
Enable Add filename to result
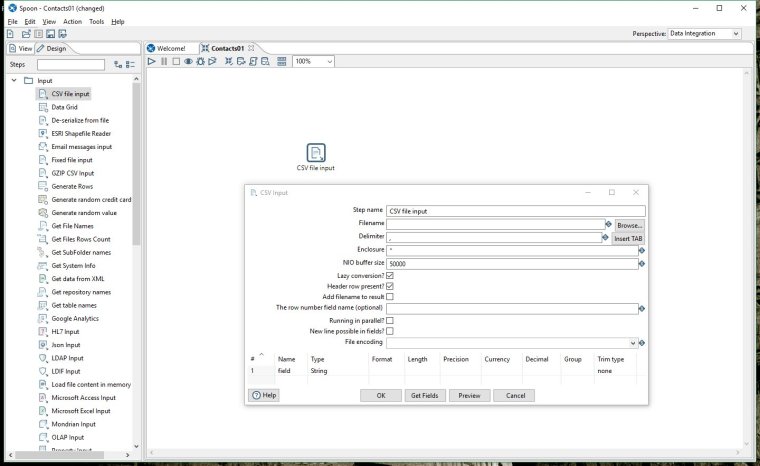point(390,297)
